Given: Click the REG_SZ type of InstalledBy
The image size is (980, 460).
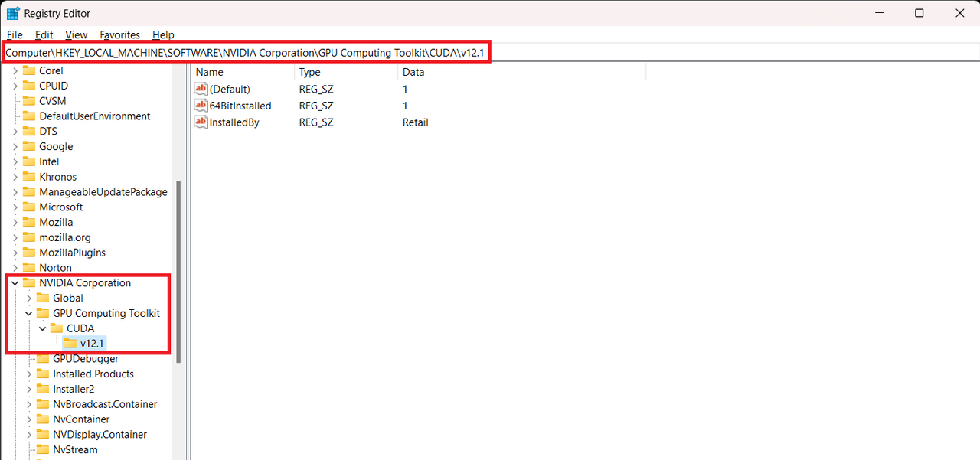Looking at the screenshot, I should [x=316, y=122].
